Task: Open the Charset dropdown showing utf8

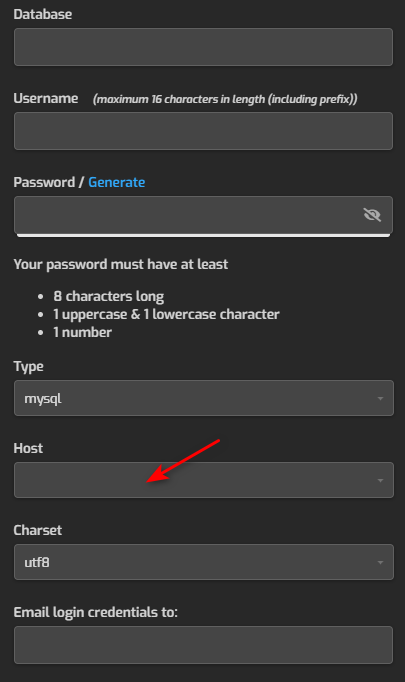Action: tap(204, 562)
